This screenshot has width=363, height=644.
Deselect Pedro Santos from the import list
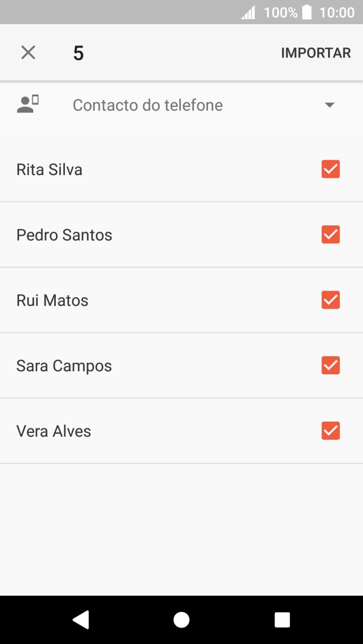click(330, 234)
